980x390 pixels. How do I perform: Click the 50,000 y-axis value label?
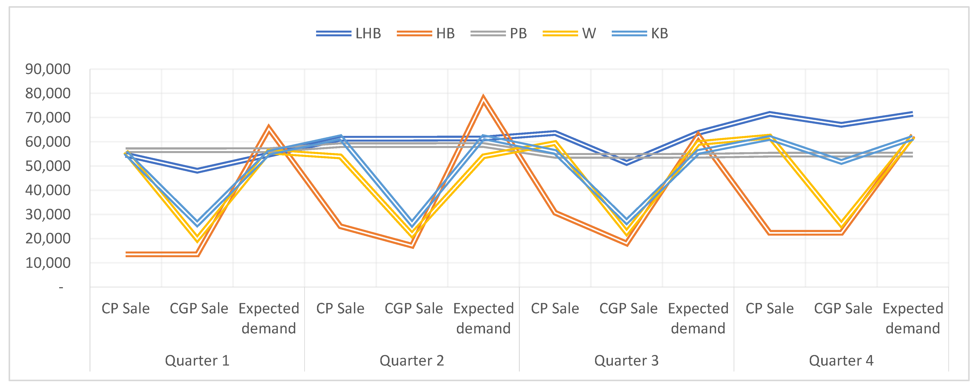coord(48,166)
